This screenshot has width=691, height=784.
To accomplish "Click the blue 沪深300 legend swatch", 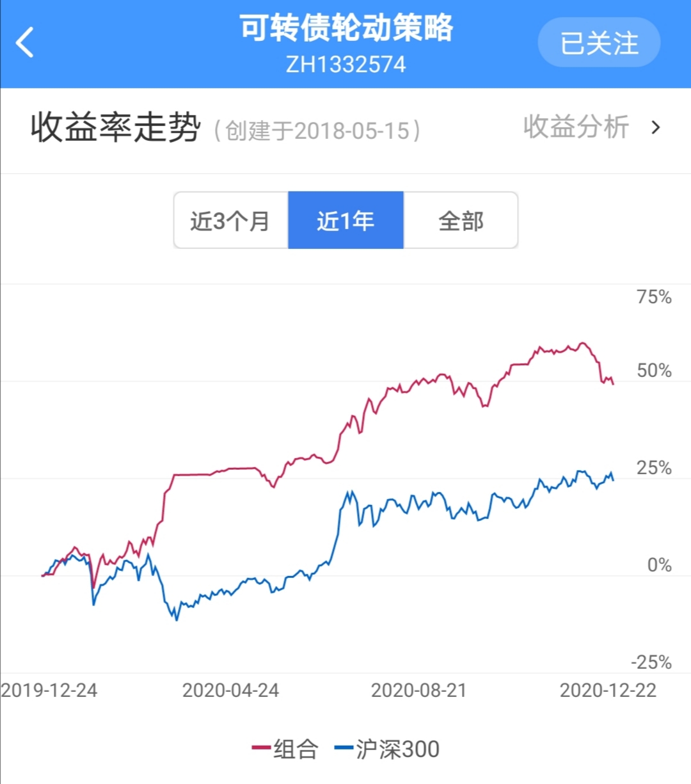I will pos(344,748).
